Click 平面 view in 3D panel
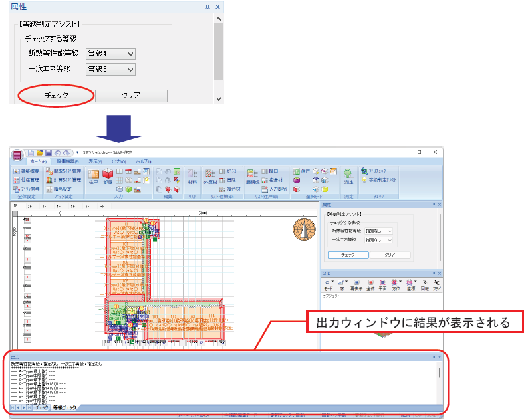Image resolution: width=526 pixels, height=420 pixels. [x=382, y=285]
